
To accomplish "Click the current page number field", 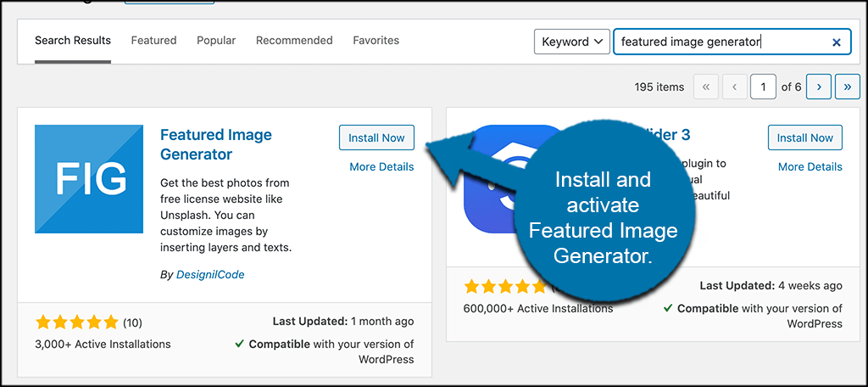I will click(764, 87).
